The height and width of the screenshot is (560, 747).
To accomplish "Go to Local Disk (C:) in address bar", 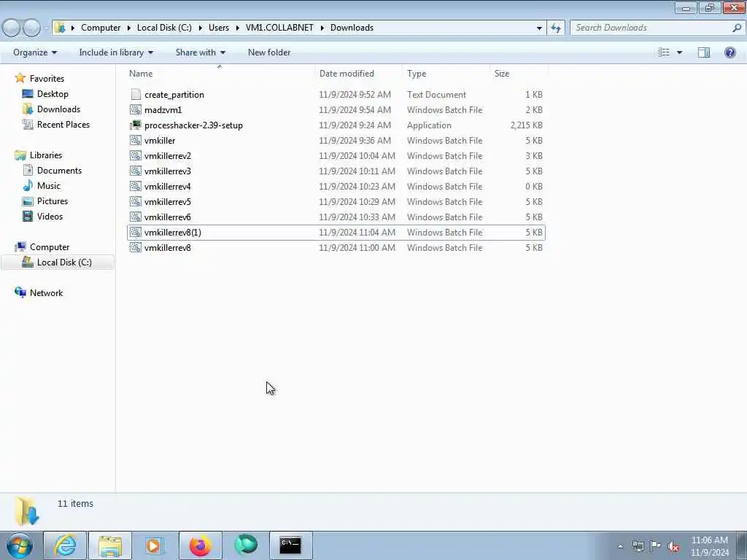I will tap(164, 28).
